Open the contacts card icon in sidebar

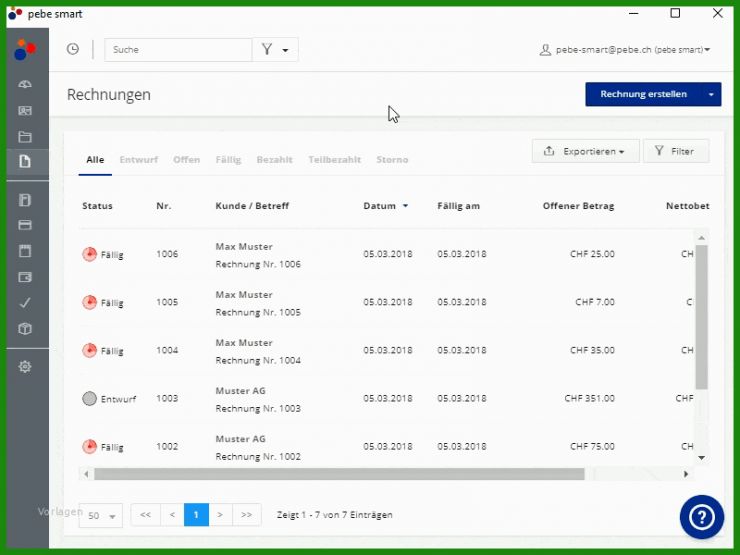(25, 111)
